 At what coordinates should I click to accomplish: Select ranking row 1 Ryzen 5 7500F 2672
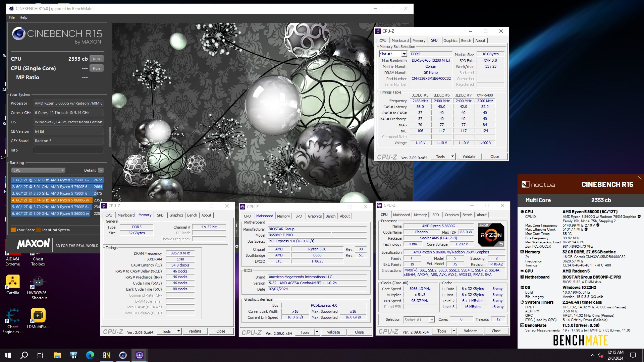57,180
